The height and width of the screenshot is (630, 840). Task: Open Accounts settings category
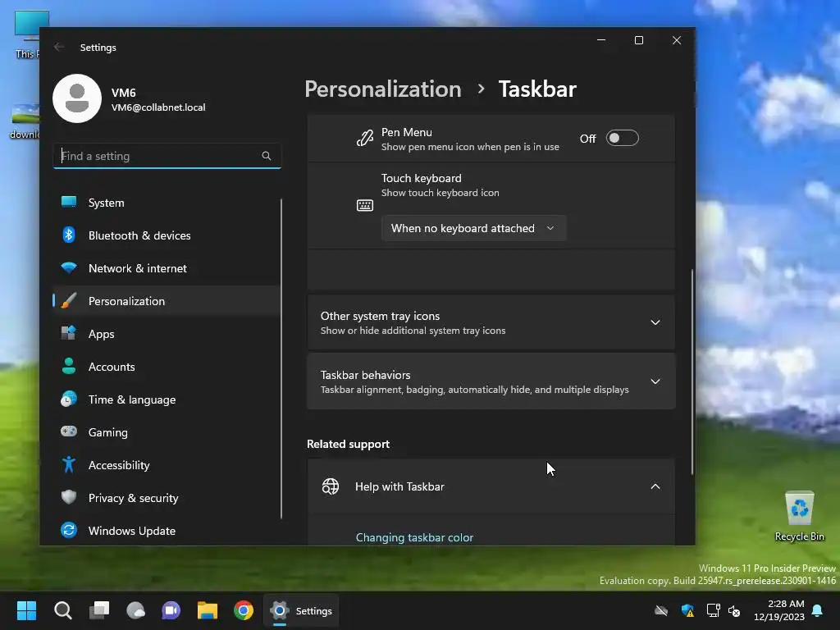click(x=167, y=367)
